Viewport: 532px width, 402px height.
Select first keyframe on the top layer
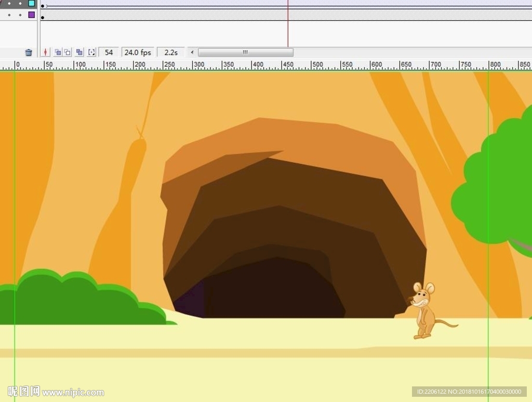pyautogui.click(x=43, y=6)
